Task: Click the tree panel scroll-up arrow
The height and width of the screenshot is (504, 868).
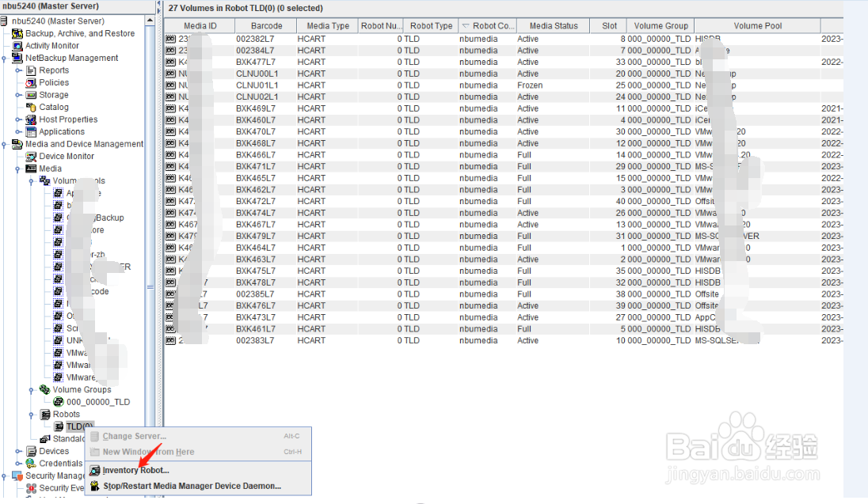Action: pos(150,21)
